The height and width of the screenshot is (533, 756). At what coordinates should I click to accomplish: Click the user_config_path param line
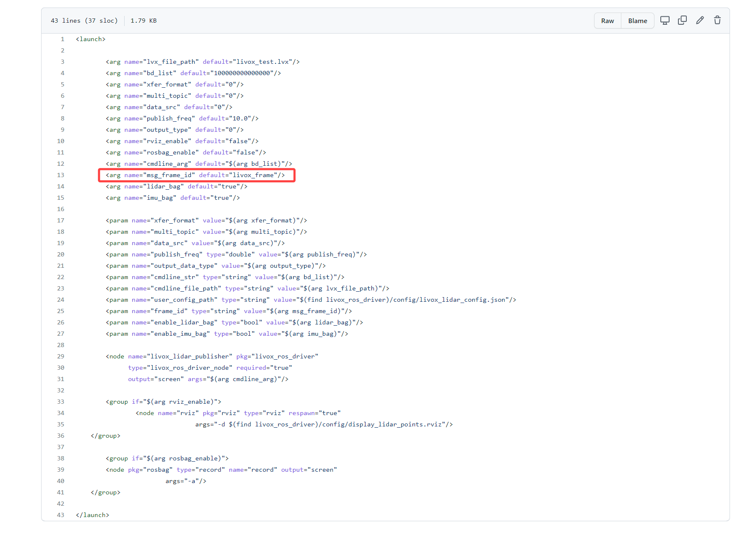click(x=311, y=300)
